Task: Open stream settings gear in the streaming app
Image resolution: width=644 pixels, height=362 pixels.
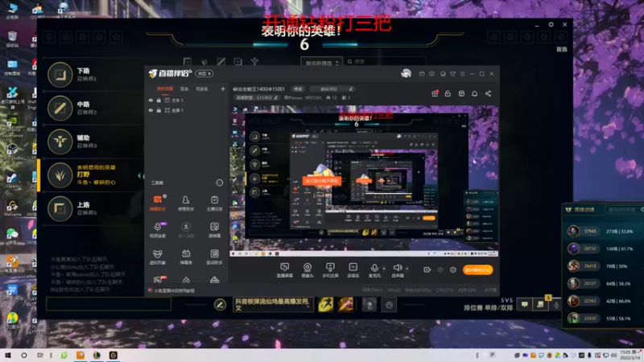Action: pyautogui.click(x=453, y=269)
